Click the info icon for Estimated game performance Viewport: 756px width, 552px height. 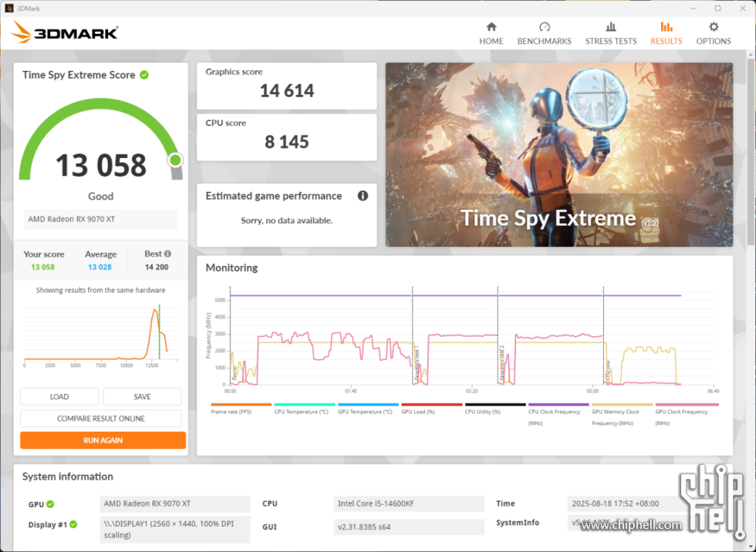[x=363, y=196]
